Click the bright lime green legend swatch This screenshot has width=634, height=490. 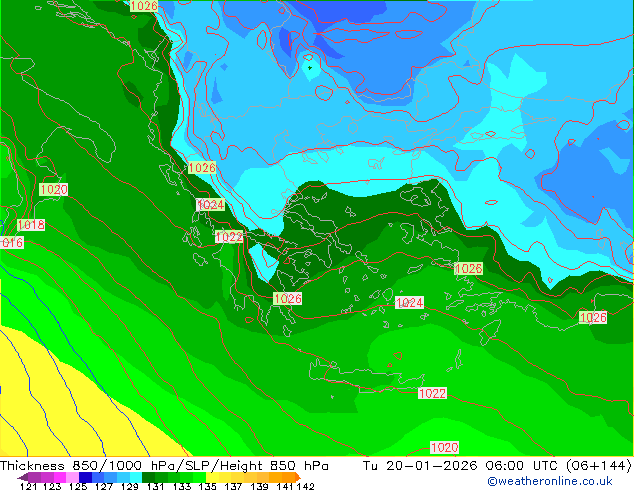199,477
